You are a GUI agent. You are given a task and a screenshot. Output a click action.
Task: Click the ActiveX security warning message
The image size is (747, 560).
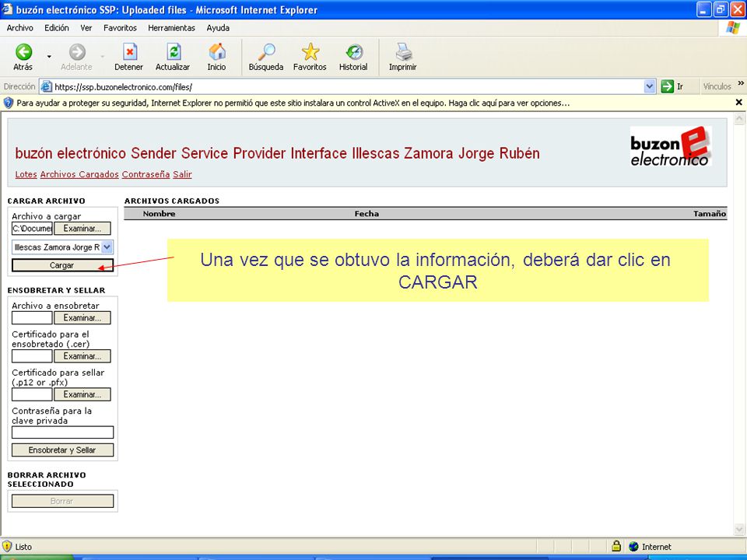click(x=293, y=103)
